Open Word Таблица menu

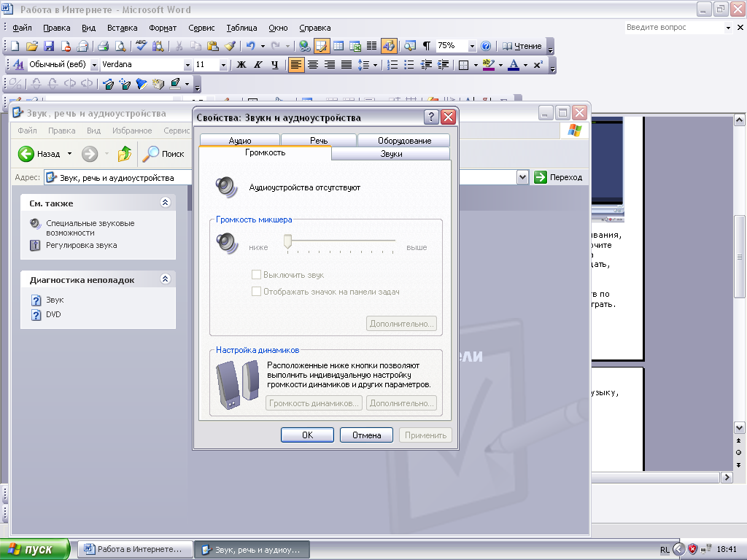click(241, 28)
